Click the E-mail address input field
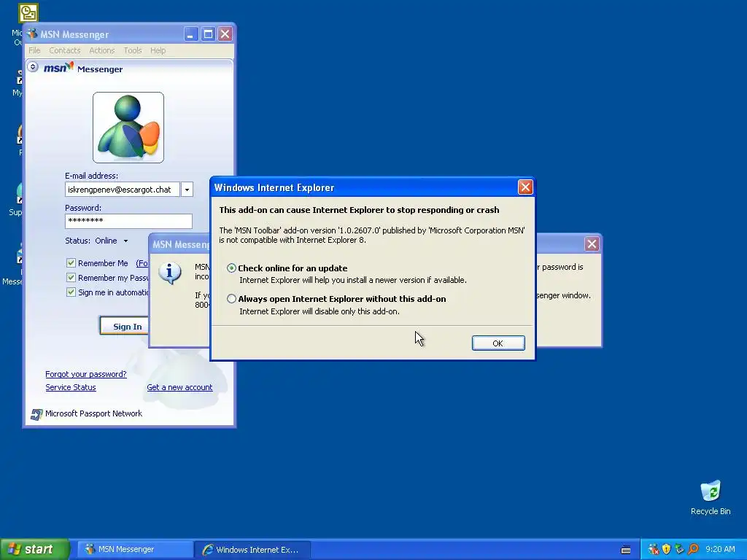This screenshot has width=747, height=560. [123, 190]
